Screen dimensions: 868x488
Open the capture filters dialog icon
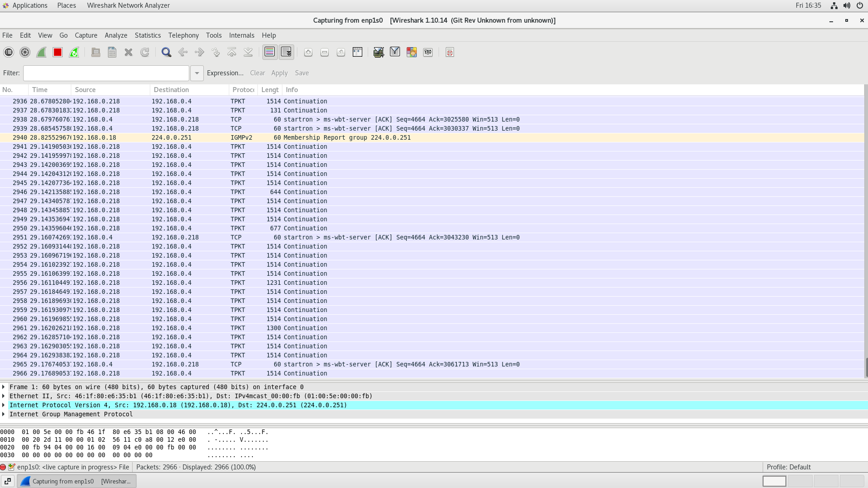(x=379, y=52)
